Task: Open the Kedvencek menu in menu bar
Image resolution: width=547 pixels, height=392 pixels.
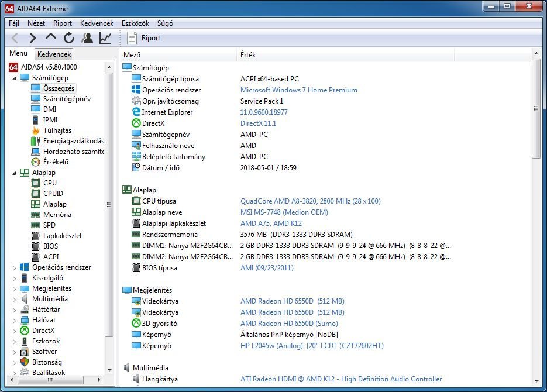Action: pyautogui.click(x=97, y=23)
